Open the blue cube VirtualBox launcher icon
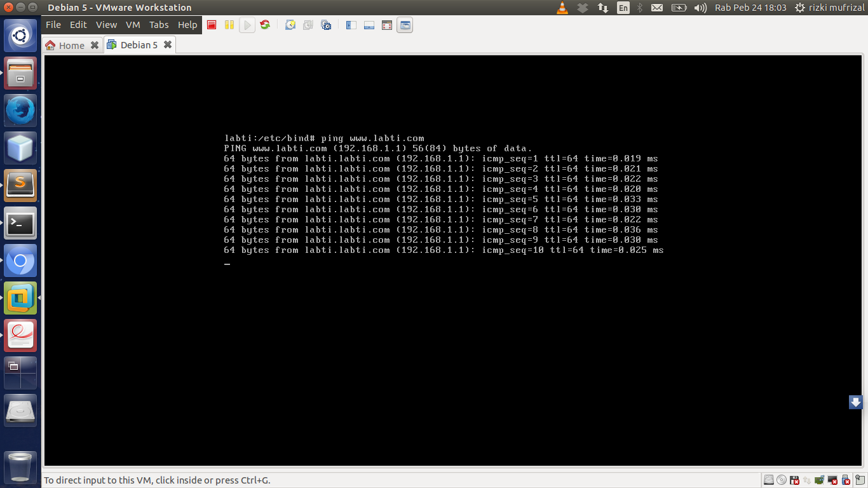This screenshot has height=488, width=868. [x=20, y=148]
